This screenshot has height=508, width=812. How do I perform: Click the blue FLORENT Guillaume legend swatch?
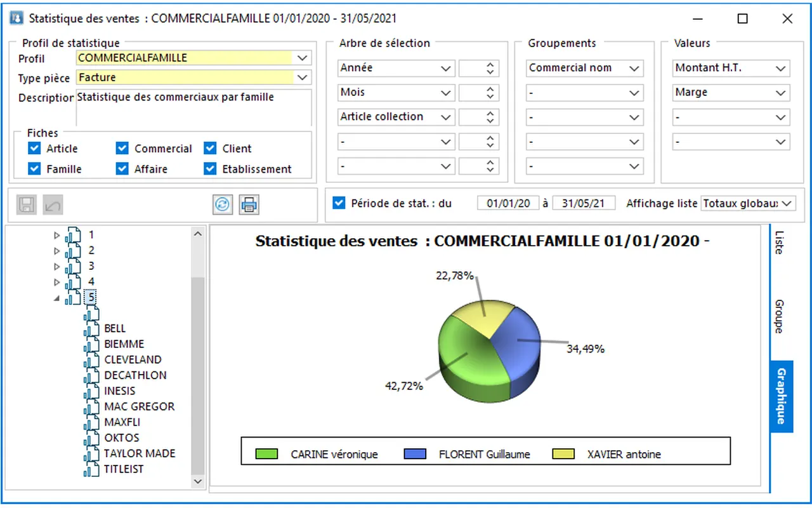415,454
